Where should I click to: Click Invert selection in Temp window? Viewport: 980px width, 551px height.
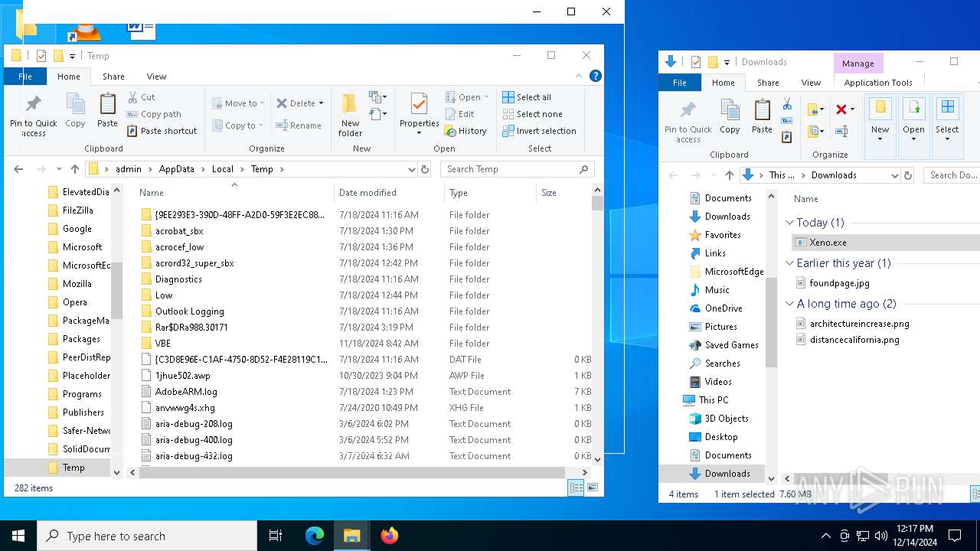(539, 131)
